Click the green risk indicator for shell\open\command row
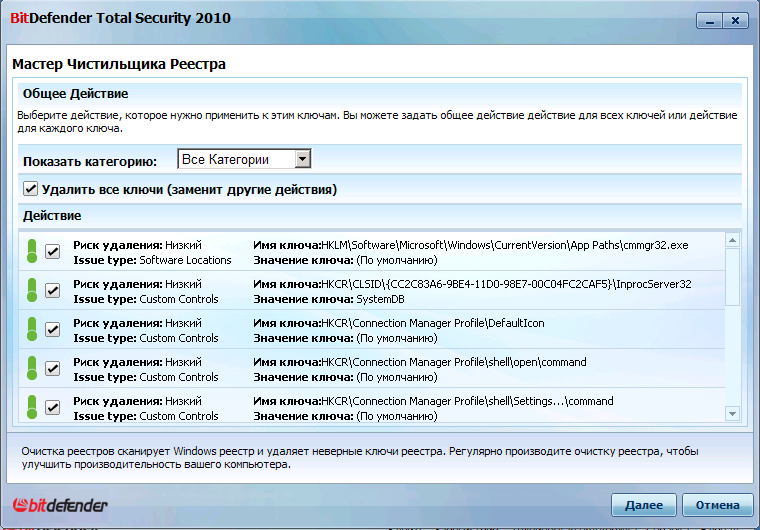The width and height of the screenshot is (760, 530). [32, 368]
